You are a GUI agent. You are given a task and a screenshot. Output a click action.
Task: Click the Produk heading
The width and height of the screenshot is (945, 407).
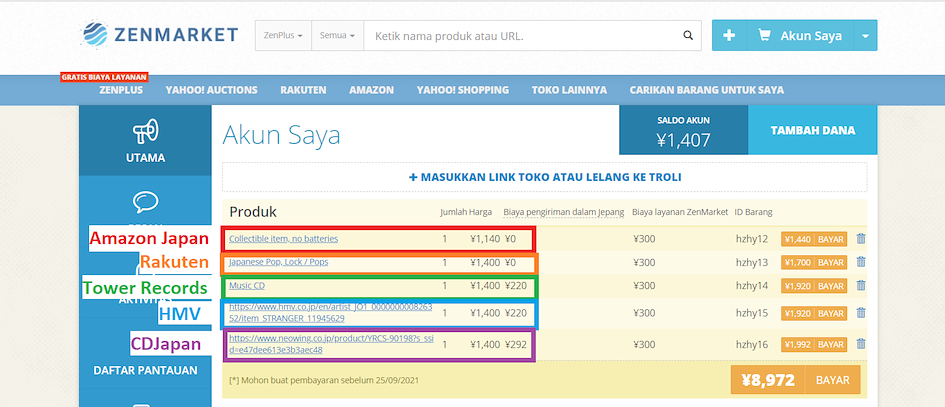click(253, 212)
